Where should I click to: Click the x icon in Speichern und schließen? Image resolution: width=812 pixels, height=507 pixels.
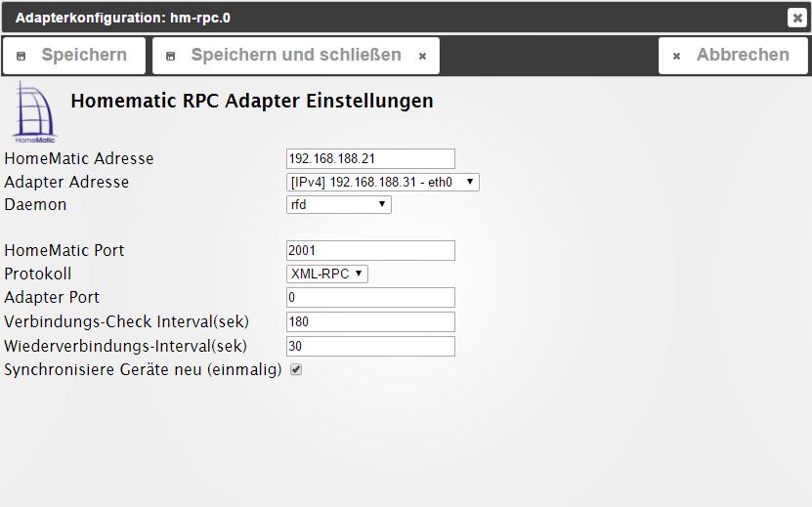(x=422, y=56)
